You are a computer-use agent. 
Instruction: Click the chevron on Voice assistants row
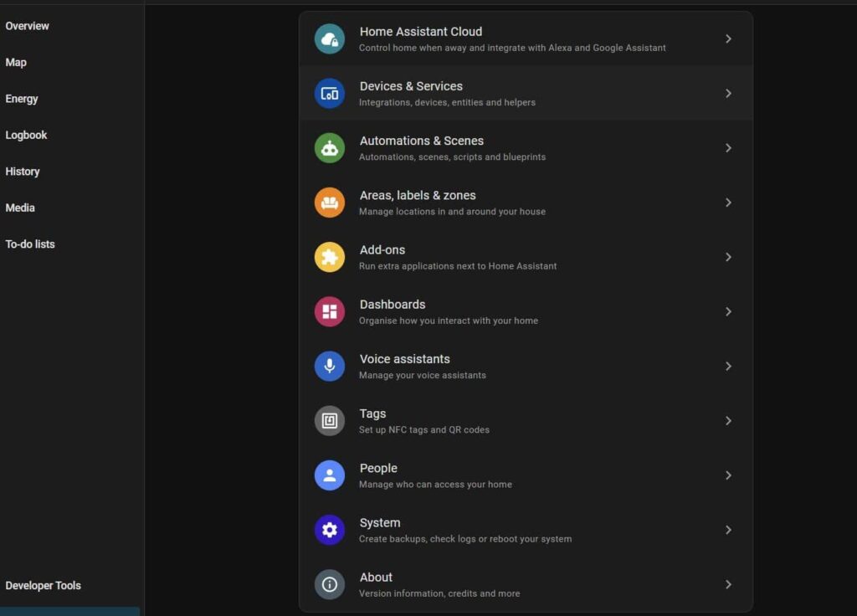(729, 367)
